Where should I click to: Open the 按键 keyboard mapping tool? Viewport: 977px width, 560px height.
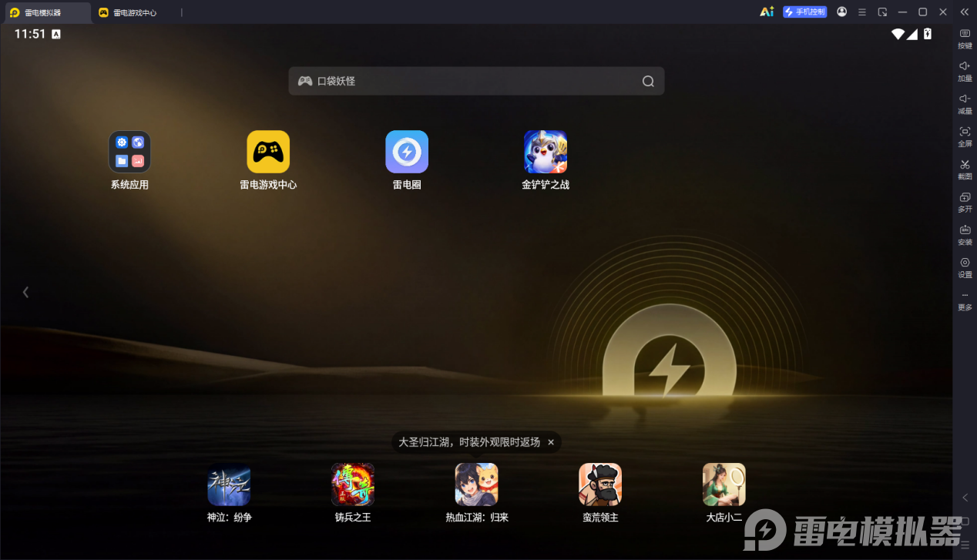965,39
